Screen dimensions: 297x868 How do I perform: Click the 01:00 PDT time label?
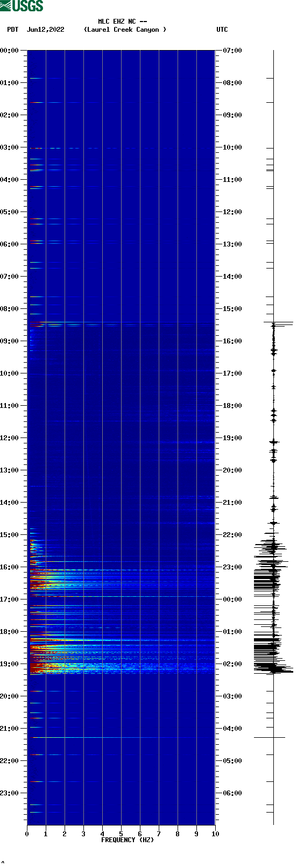click(10, 83)
